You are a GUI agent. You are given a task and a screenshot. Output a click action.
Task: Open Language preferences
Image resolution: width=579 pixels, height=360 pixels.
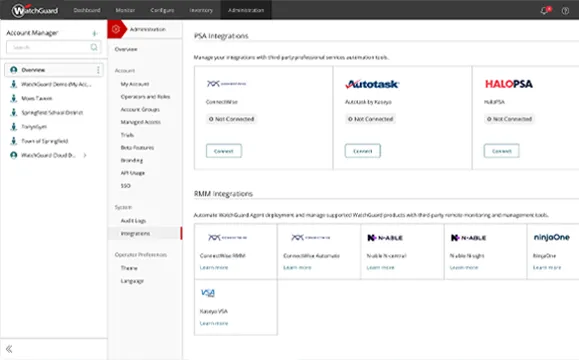(132, 281)
